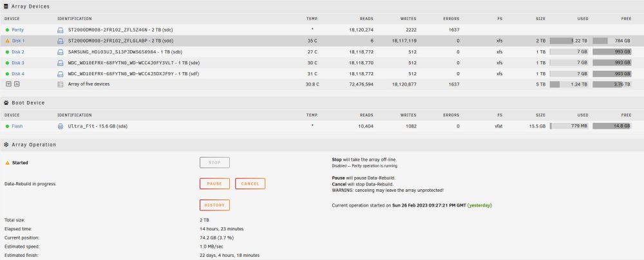Click the USB flash icon beside Ultra_Fit
The image size is (644, 260).
(x=61, y=126)
